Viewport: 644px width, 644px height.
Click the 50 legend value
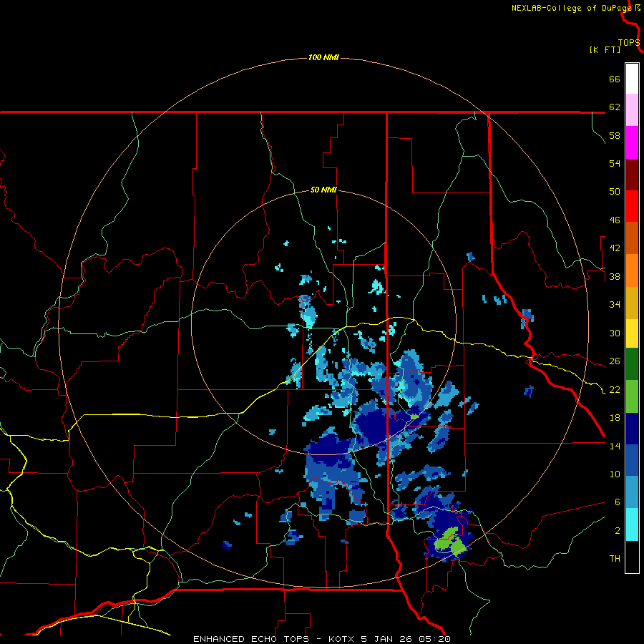tap(615, 192)
